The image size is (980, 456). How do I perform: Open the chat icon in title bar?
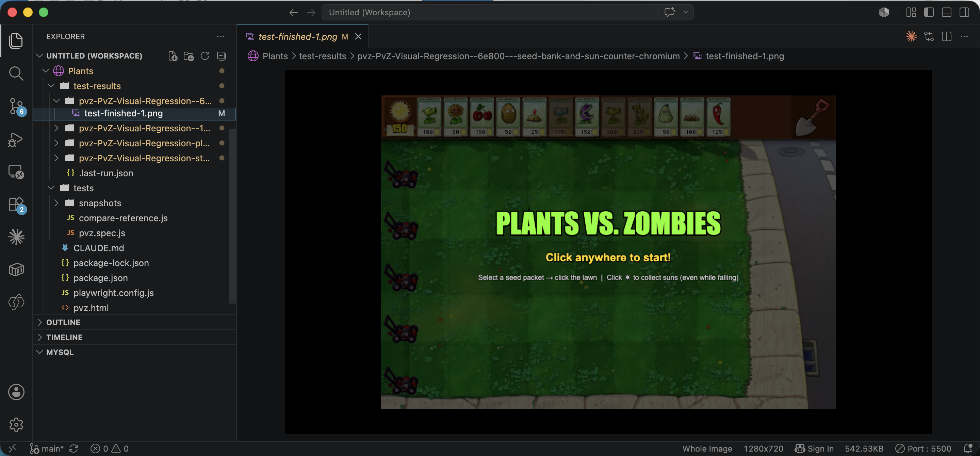click(670, 12)
